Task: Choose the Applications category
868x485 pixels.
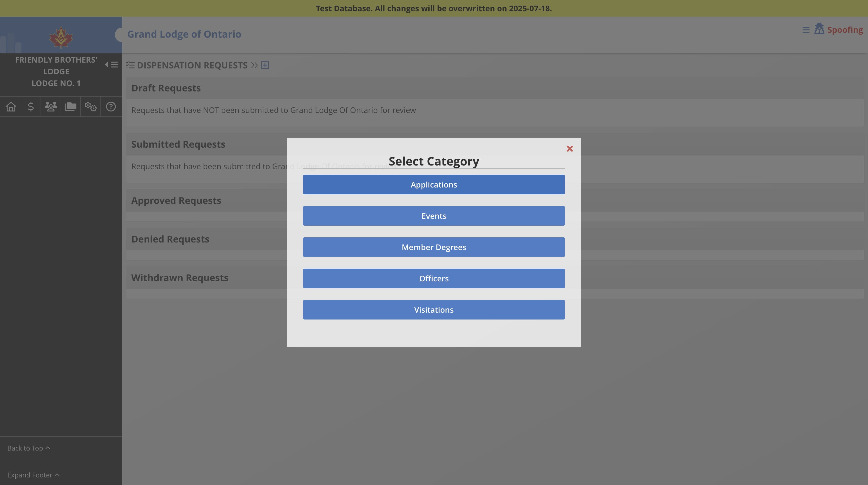Action: pyautogui.click(x=434, y=184)
